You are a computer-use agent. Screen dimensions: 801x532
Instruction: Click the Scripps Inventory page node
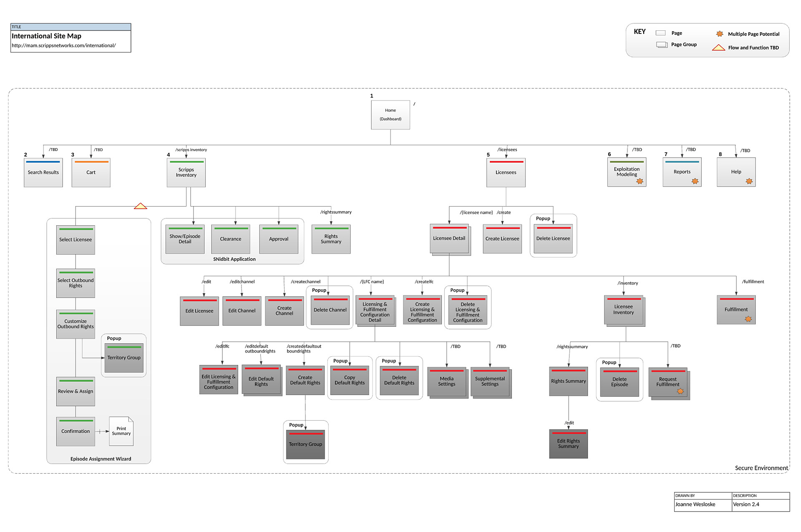186,172
